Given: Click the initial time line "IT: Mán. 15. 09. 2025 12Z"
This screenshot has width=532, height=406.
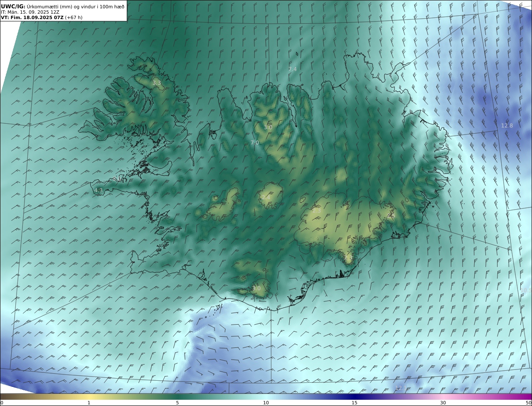Looking at the screenshot, I should coord(30,12).
